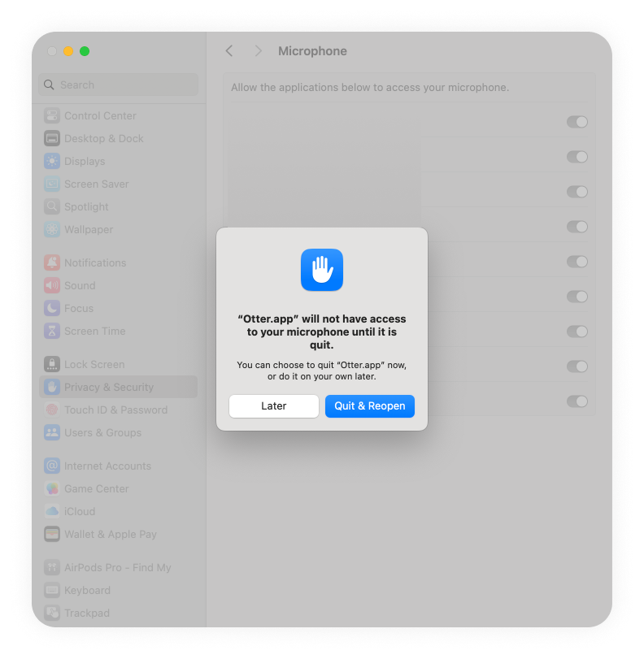Go back with the left chevron
The width and height of the screenshot is (644, 659).
tap(229, 51)
